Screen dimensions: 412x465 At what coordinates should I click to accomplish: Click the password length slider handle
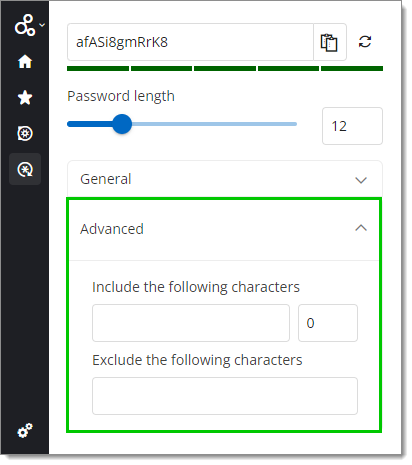(122, 124)
